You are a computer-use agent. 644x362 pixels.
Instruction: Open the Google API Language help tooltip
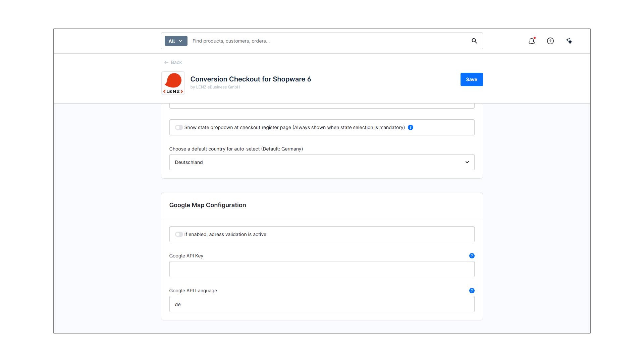472,291
